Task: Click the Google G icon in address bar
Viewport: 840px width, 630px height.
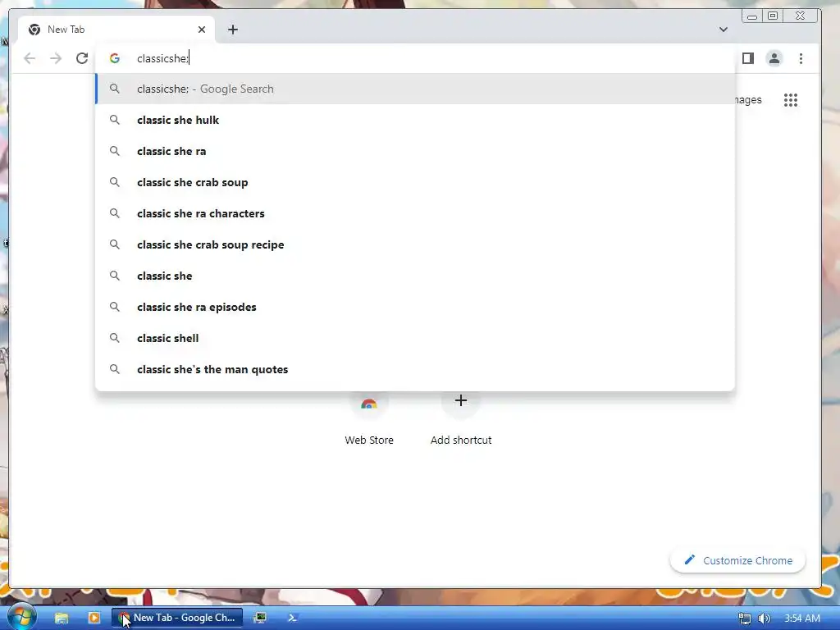Action: (115, 58)
